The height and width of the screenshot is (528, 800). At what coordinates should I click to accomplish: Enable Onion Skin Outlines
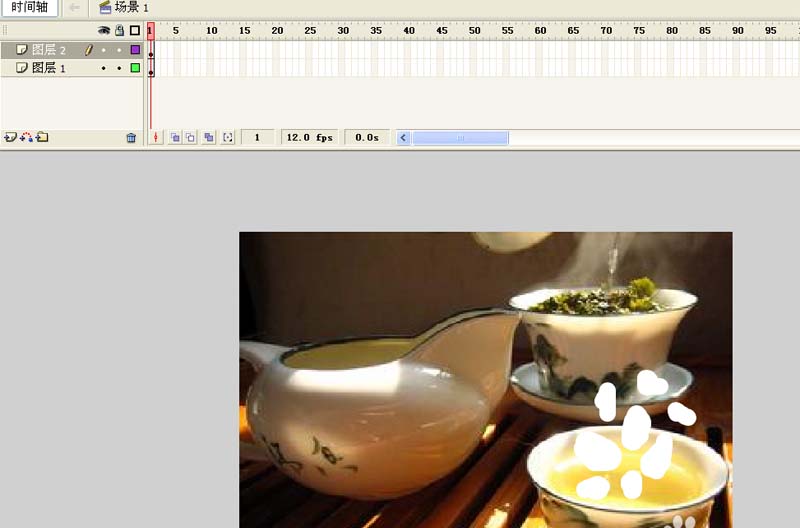[x=190, y=138]
